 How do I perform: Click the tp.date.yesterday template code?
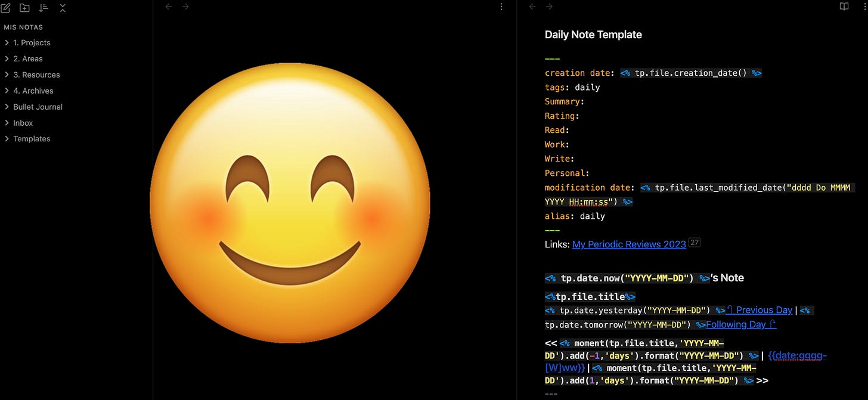(x=635, y=310)
